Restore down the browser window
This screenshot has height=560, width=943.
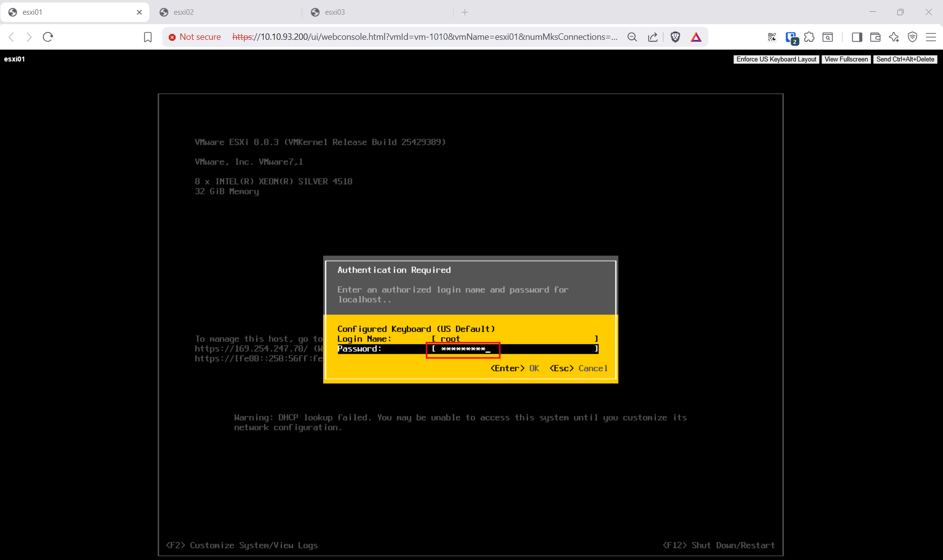point(900,12)
